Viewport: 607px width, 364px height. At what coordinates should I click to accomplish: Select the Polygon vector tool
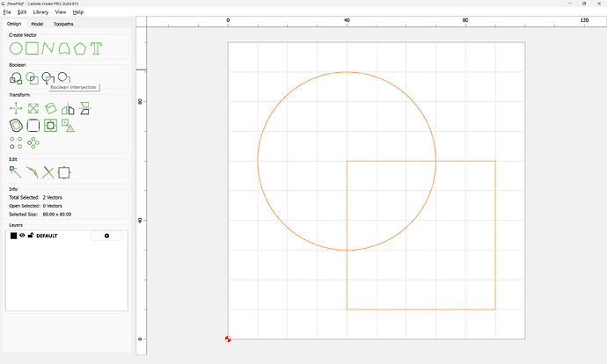(x=80, y=48)
